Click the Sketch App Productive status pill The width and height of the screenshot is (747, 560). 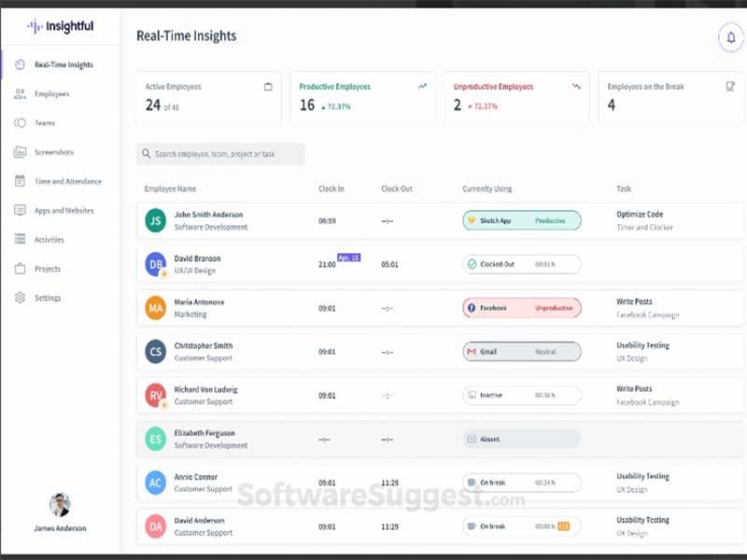(x=522, y=220)
